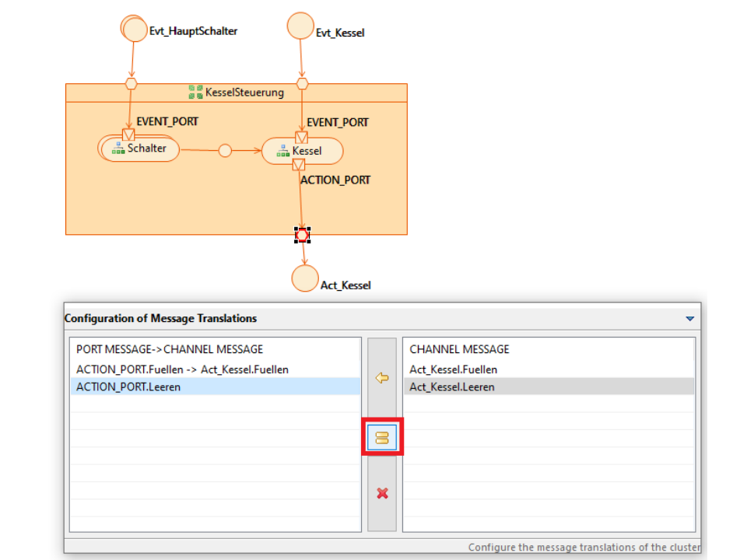Click the EVENT_PORT square on Schalter
This screenshot has height=560, width=747.
pos(128,135)
